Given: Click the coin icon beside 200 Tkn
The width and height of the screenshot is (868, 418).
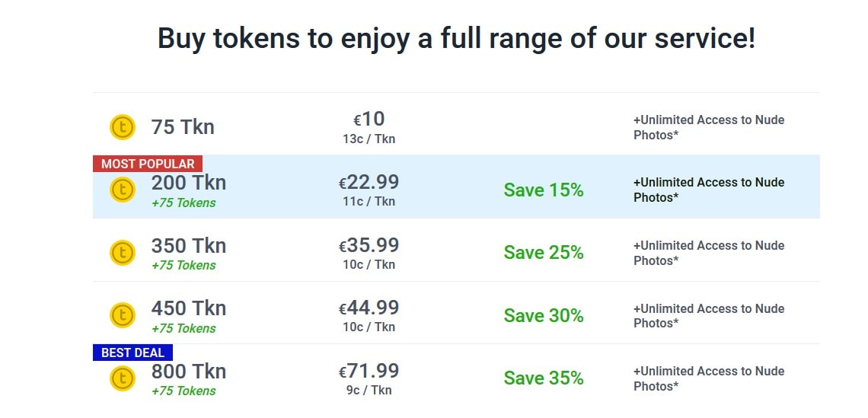Looking at the screenshot, I should pyautogui.click(x=123, y=190).
